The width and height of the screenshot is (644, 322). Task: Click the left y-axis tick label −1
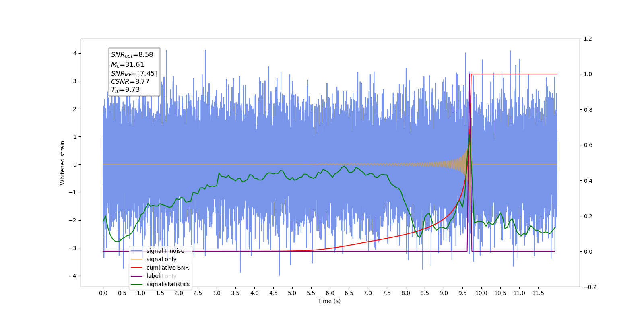pyautogui.click(x=72, y=192)
